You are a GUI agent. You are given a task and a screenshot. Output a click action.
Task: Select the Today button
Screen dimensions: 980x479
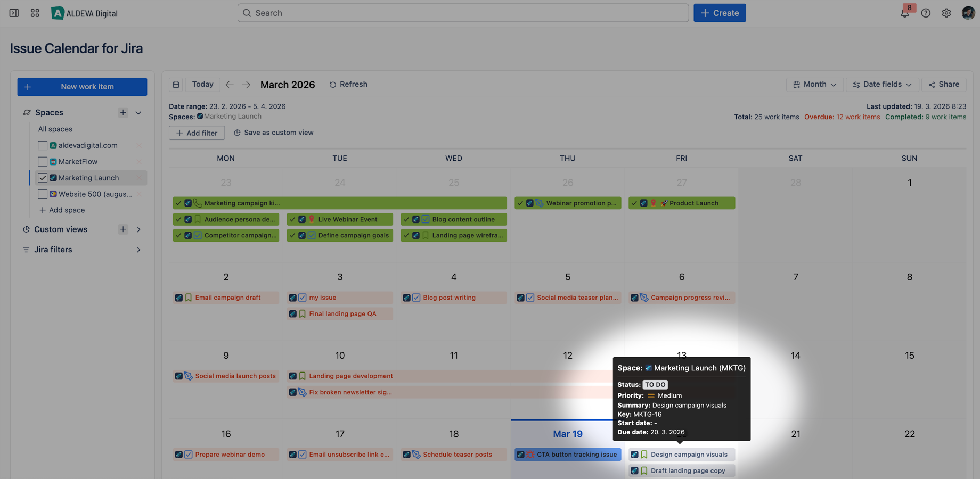[202, 84]
